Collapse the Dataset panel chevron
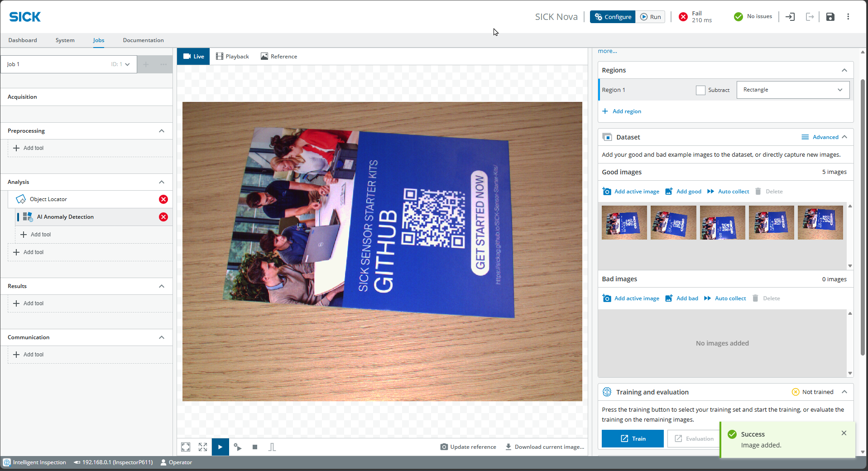This screenshot has width=868, height=471. pos(844,137)
